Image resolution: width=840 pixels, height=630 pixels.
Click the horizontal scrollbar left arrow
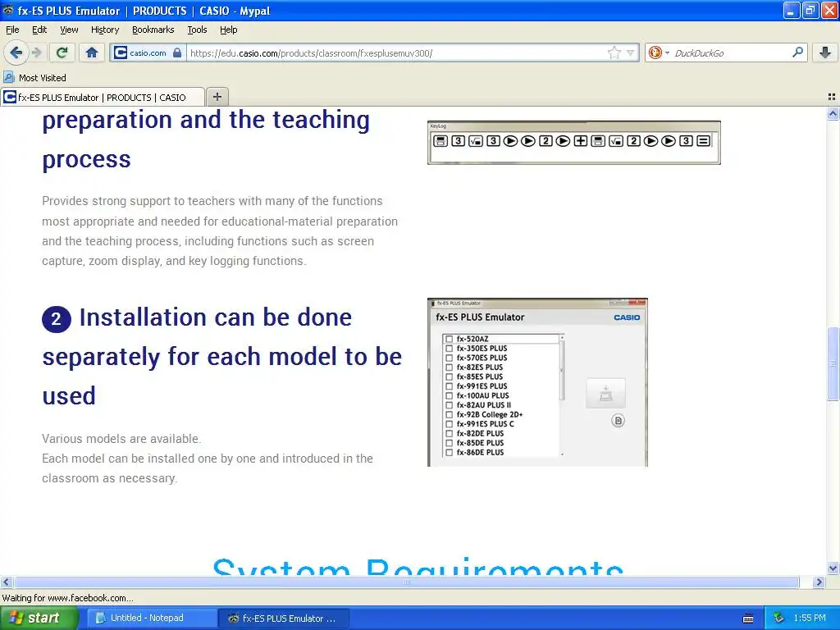6,582
